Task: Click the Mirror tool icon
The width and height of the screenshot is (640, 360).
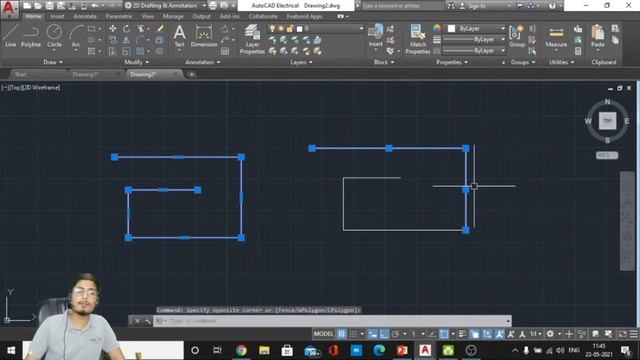Action: [127, 40]
